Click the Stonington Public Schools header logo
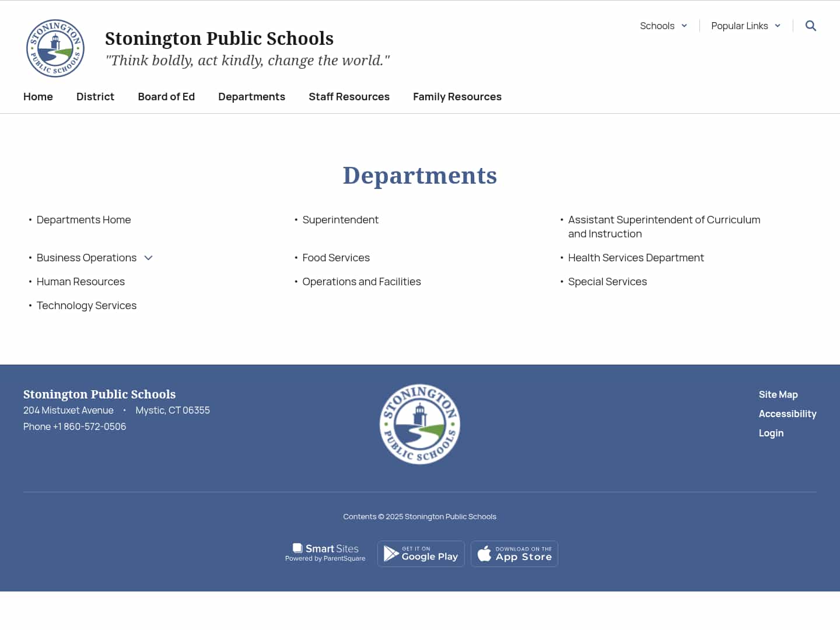 55,48
